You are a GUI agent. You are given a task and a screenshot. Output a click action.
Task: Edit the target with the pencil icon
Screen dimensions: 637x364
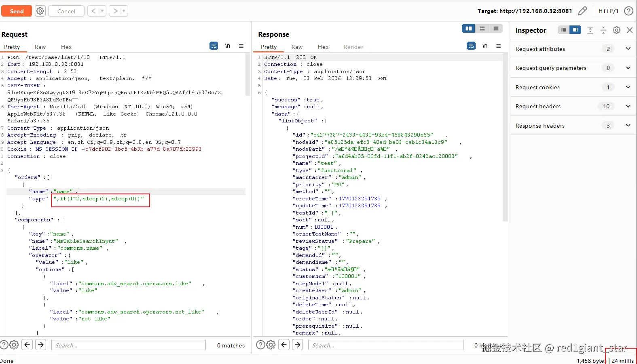(582, 11)
